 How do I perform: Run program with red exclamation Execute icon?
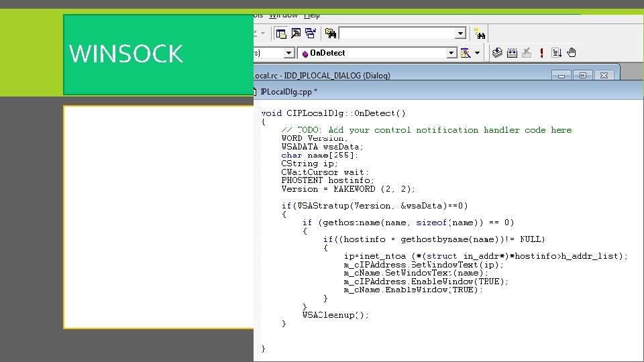point(542,52)
